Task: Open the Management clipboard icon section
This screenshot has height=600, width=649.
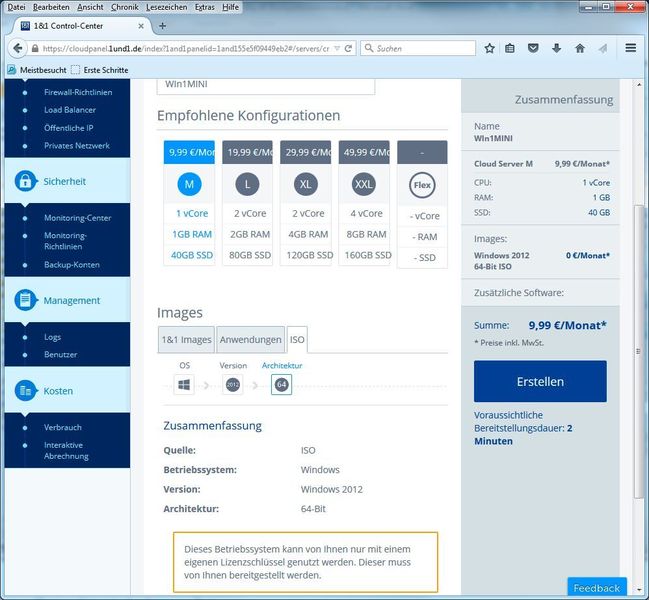Action: [25, 300]
